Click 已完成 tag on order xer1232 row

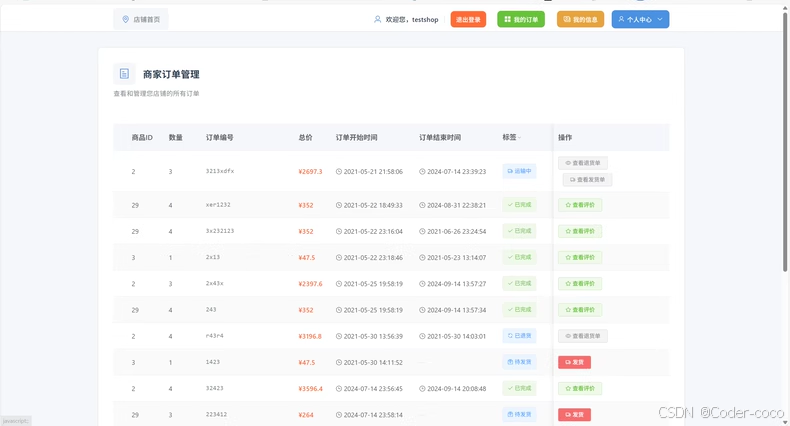[519, 205]
